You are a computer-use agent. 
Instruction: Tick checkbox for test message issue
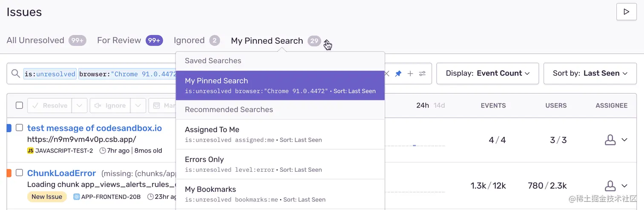pyautogui.click(x=19, y=128)
